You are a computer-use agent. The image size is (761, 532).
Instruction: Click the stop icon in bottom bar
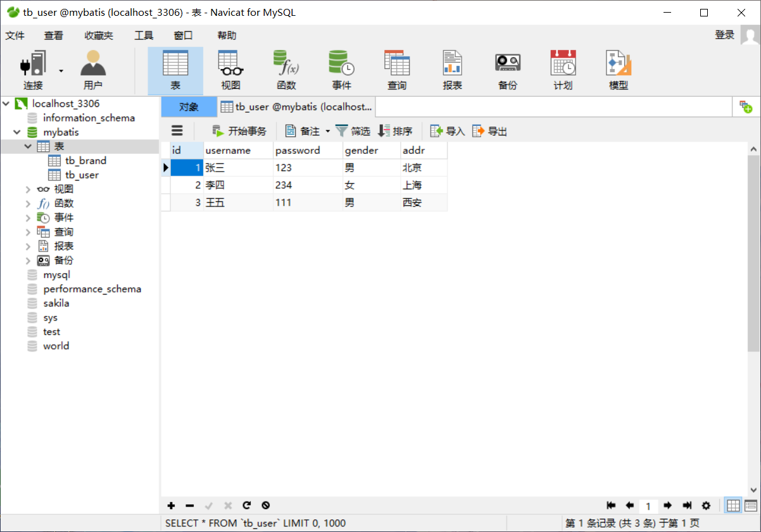click(266, 505)
